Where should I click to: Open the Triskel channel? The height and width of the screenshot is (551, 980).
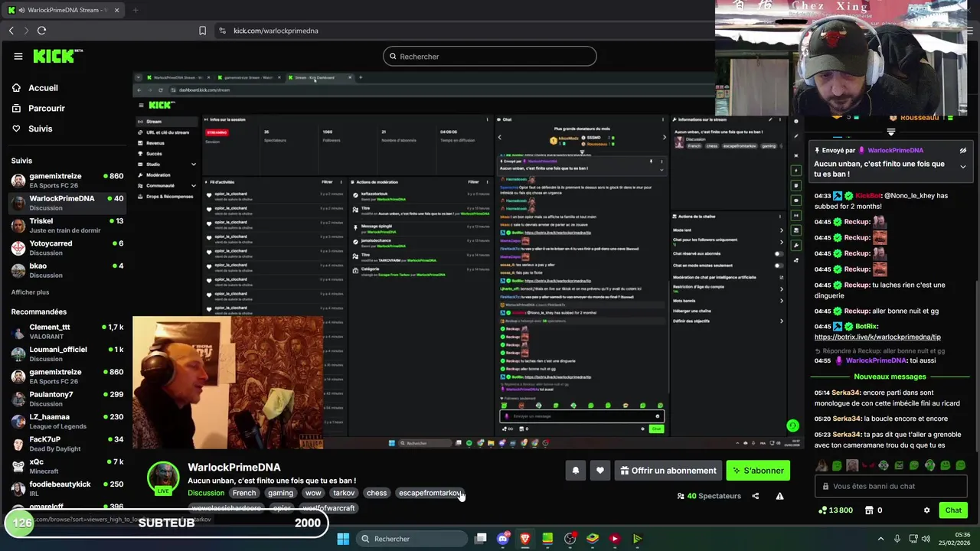point(67,226)
